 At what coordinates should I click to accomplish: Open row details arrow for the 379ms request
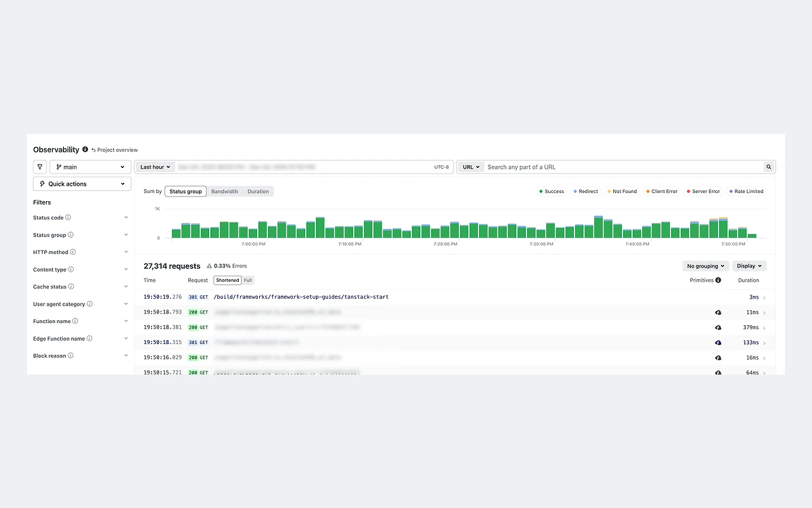[765, 327]
